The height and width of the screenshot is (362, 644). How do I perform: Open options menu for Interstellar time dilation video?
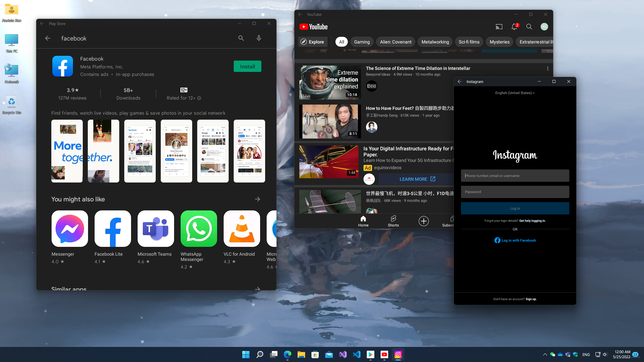pos(548,68)
